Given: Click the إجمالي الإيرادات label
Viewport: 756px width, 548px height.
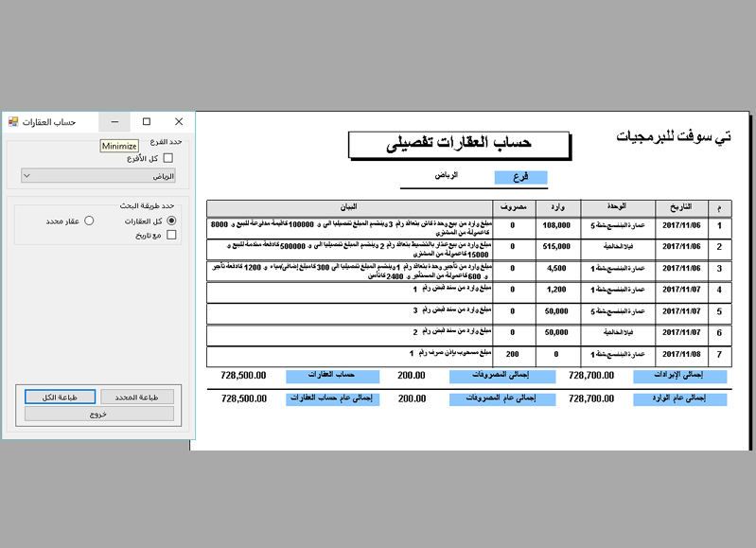Looking at the screenshot, I should [x=679, y=376].
